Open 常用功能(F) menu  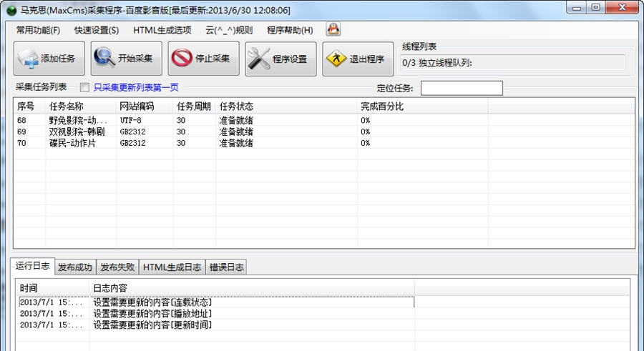point(38,30)
